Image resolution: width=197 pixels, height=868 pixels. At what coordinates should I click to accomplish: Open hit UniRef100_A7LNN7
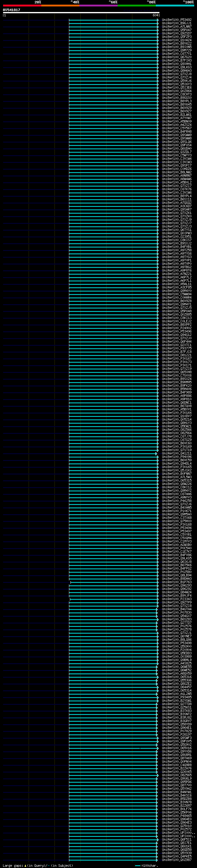point(176,26)
